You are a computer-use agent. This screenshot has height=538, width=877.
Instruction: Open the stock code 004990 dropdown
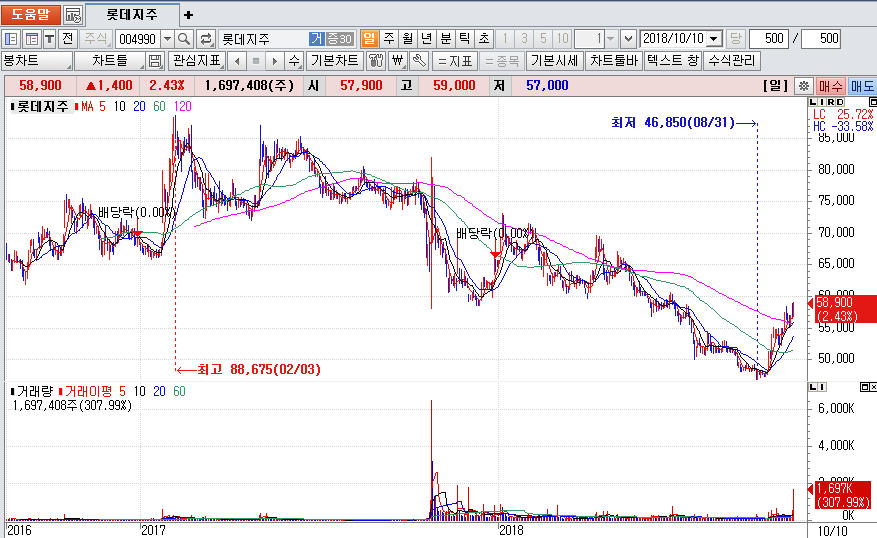click(167, 38)
